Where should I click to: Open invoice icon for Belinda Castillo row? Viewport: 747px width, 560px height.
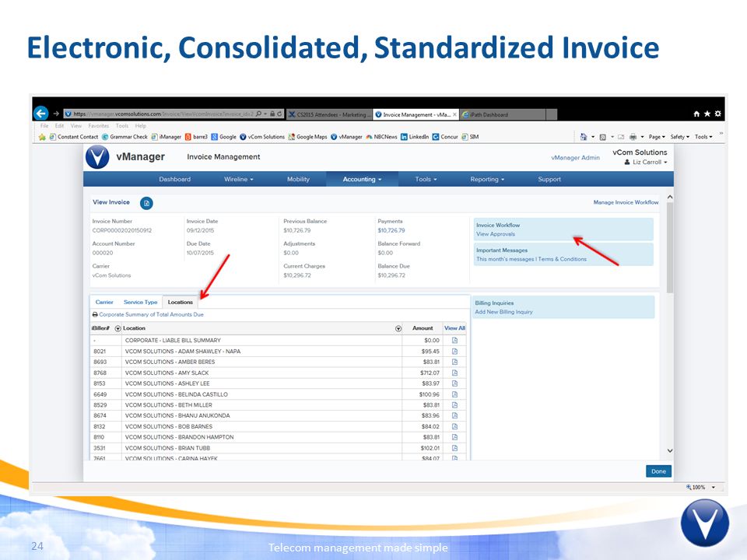(454, 394)
